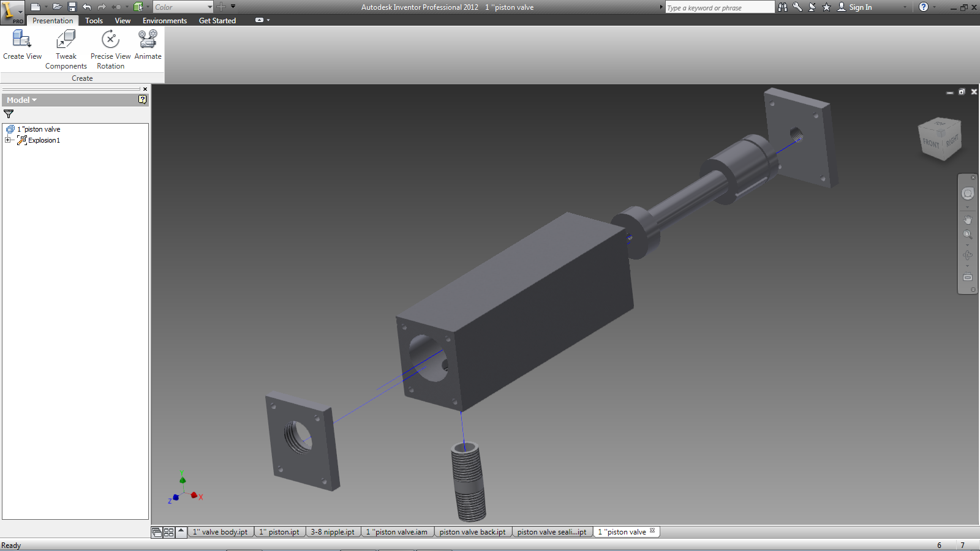Switch to the 1" valve body.ipt tab
This screenshot has height=551, width=980.
click(221, 532)
